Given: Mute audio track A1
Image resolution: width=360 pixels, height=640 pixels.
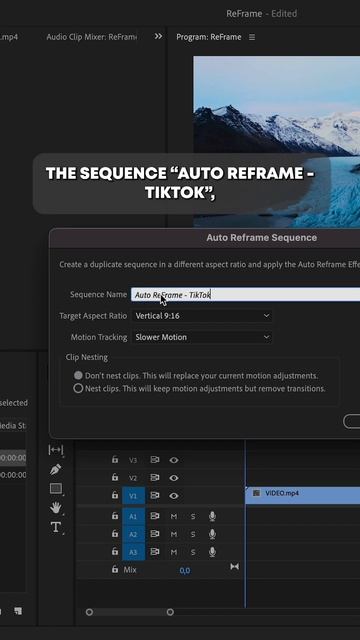Looking at the screenshot, I should (x=174, y=516).
